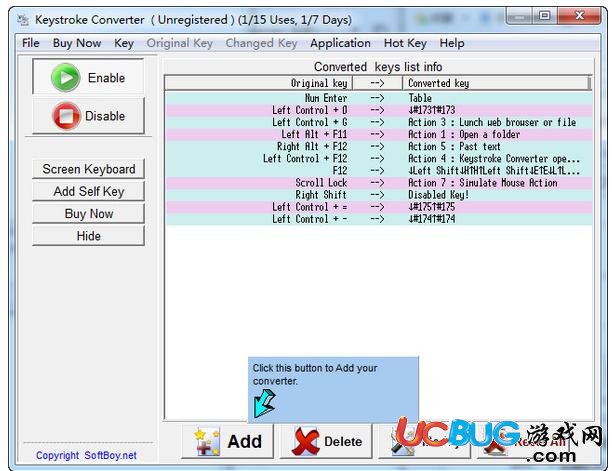The image size is (612, 471).
Task: Open the Screen Keyboard
Action: pos(89,169)
